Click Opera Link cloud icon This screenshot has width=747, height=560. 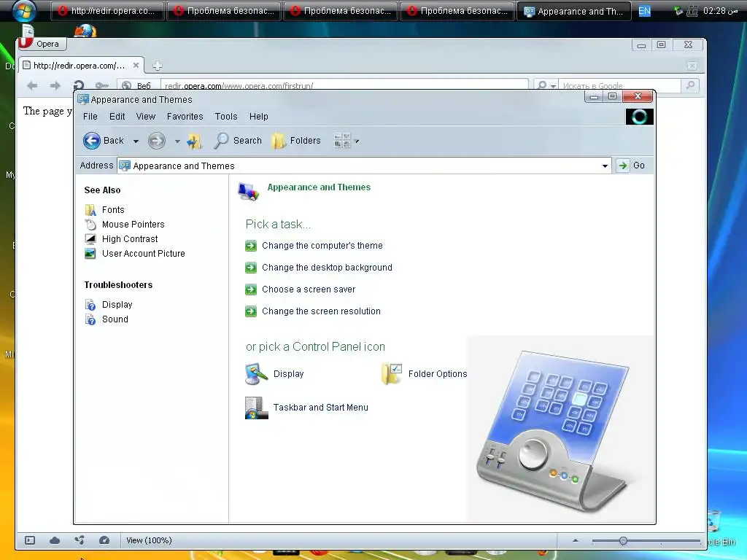point(55,540)
